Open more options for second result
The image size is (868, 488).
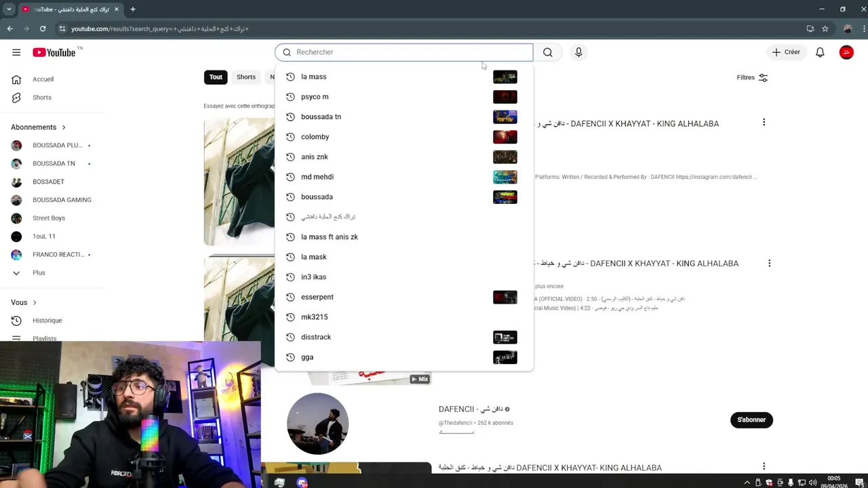[x=769, y=263]
